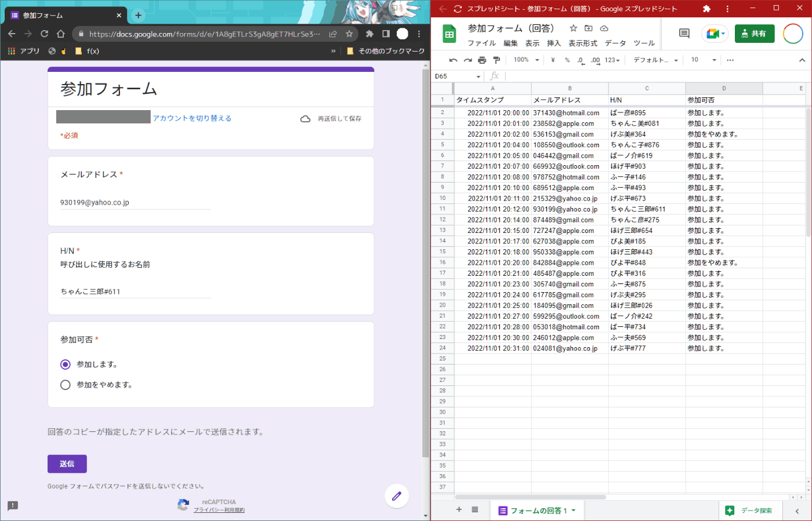Screen dimensions: 812x521
Task: Click the データ探索 explore button
Action: 751,510
